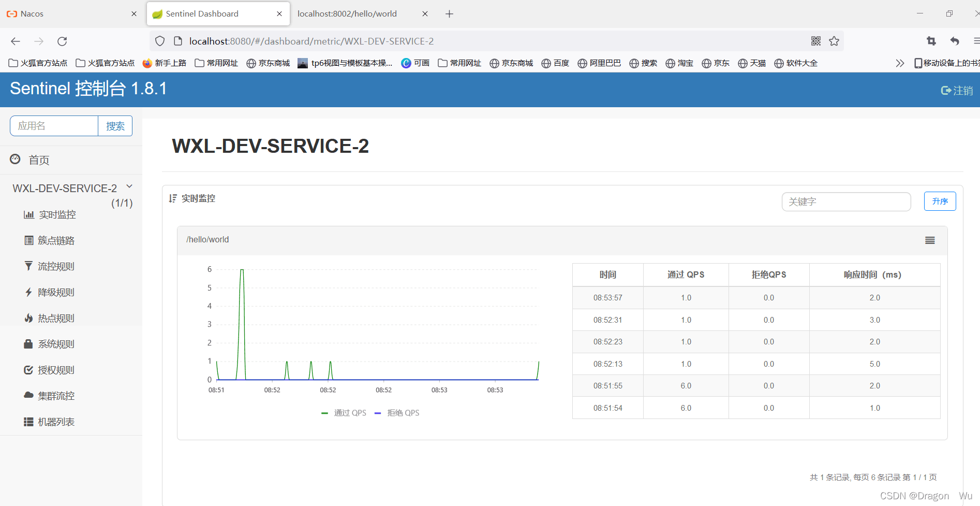Click the /hello/world resource title
This screenshot has width=980, height=506.
[207, 240]
